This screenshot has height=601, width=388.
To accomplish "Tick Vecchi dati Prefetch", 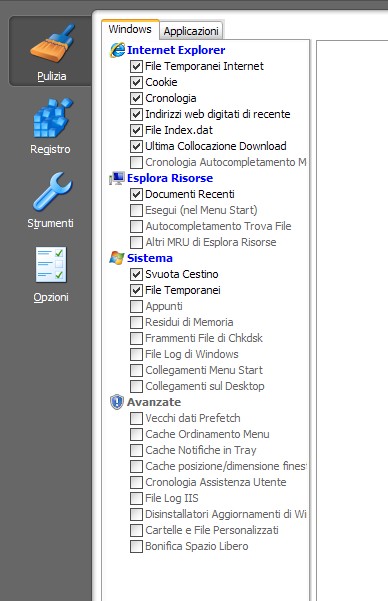I will point(136,418).
